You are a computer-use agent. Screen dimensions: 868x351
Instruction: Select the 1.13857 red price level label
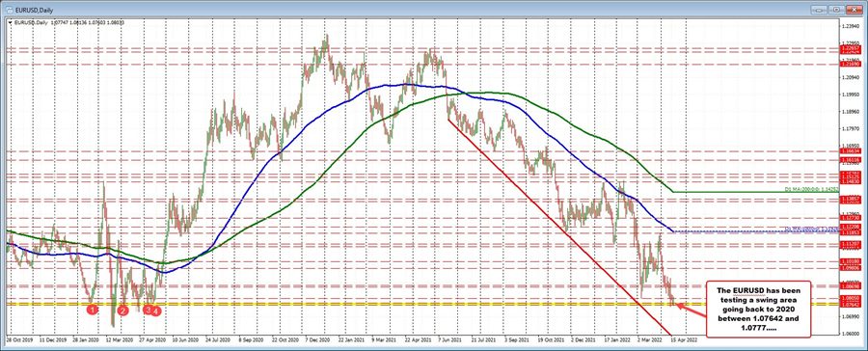[851, 199]
